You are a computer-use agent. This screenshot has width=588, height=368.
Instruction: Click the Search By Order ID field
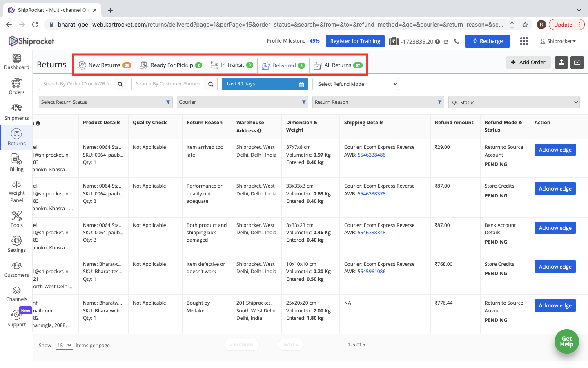76,83
